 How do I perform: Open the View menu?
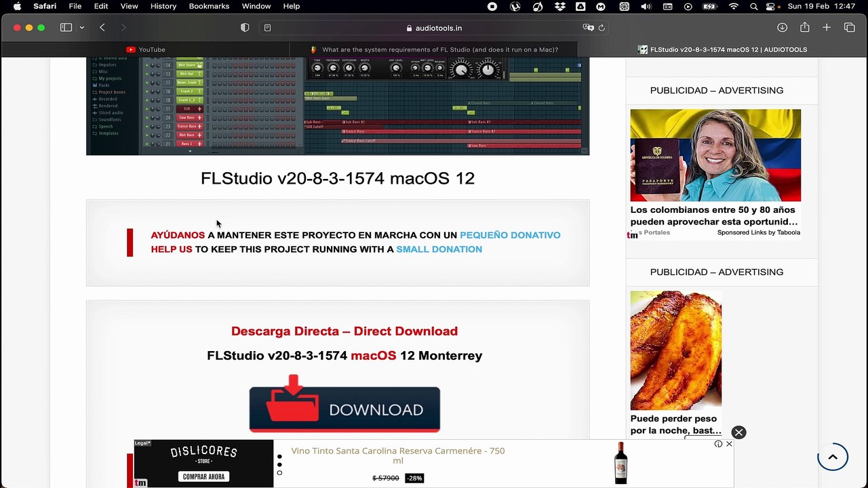[129, 6]
